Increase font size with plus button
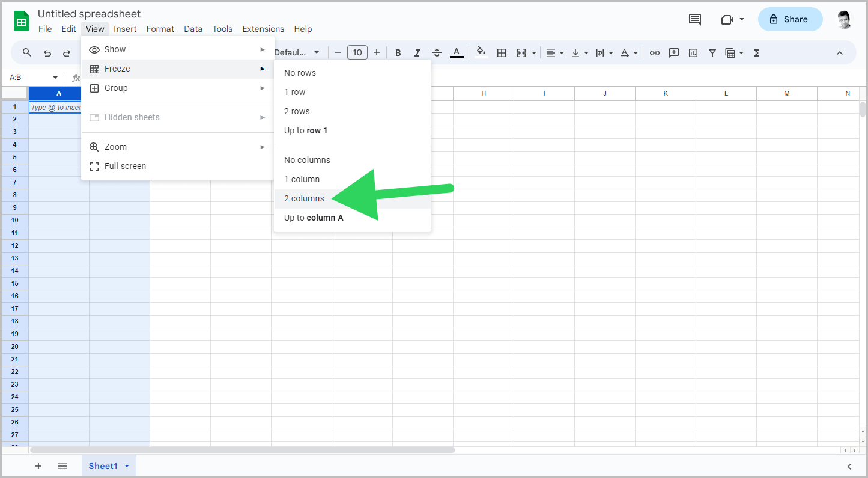The image size is (868, 478). [377, 53]
